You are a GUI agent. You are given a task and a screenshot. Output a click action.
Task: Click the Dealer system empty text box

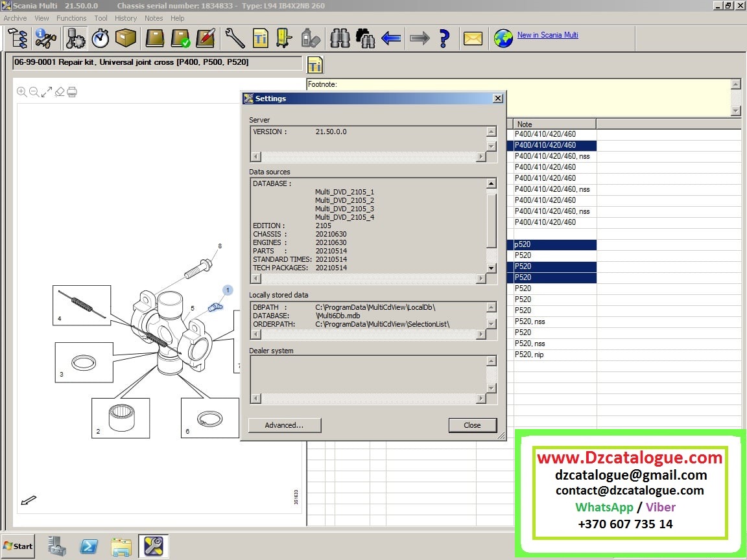click(368, 374)
